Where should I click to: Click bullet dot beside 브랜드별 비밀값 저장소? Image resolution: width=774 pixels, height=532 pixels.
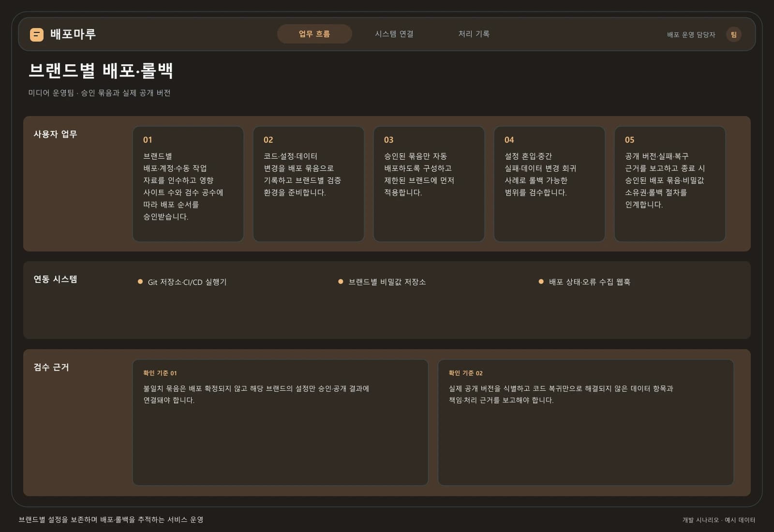click(x=341, y=281)
